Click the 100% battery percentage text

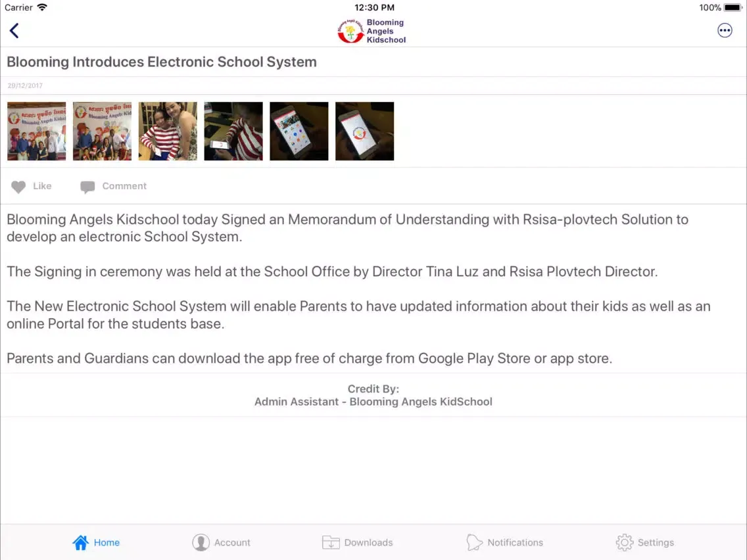(710, 8)
